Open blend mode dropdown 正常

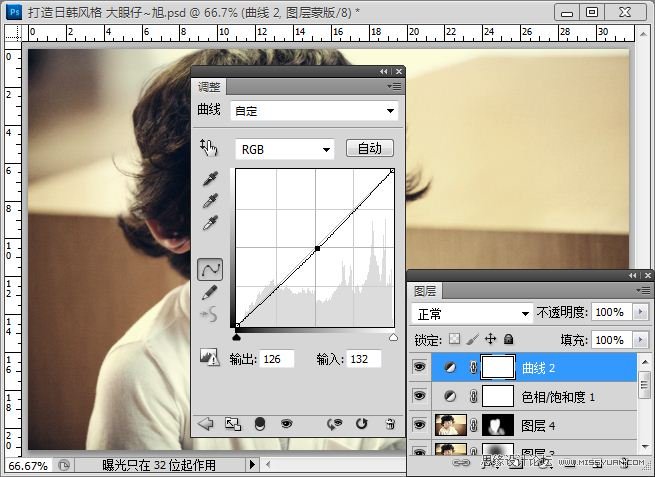(472, 313)
